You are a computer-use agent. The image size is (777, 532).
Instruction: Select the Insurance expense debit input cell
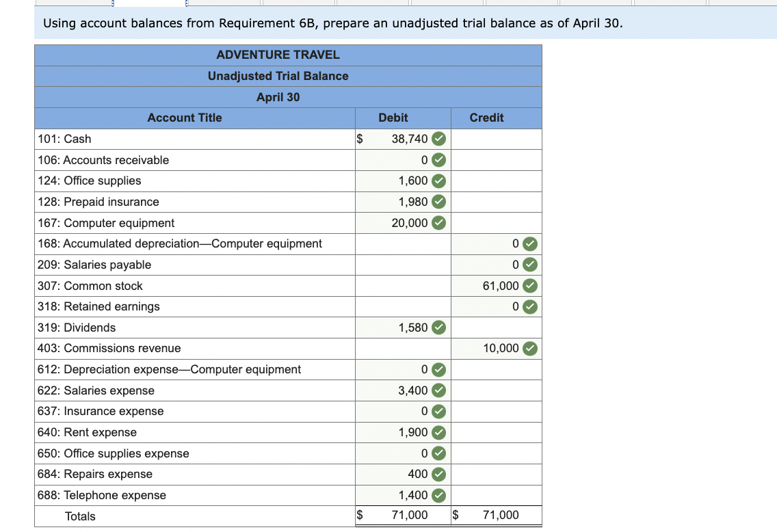coord(402,411)
